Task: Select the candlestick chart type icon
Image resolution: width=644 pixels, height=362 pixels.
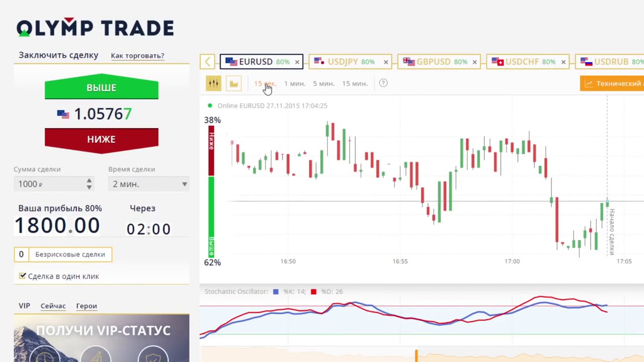Action: [x=213, y=83]
